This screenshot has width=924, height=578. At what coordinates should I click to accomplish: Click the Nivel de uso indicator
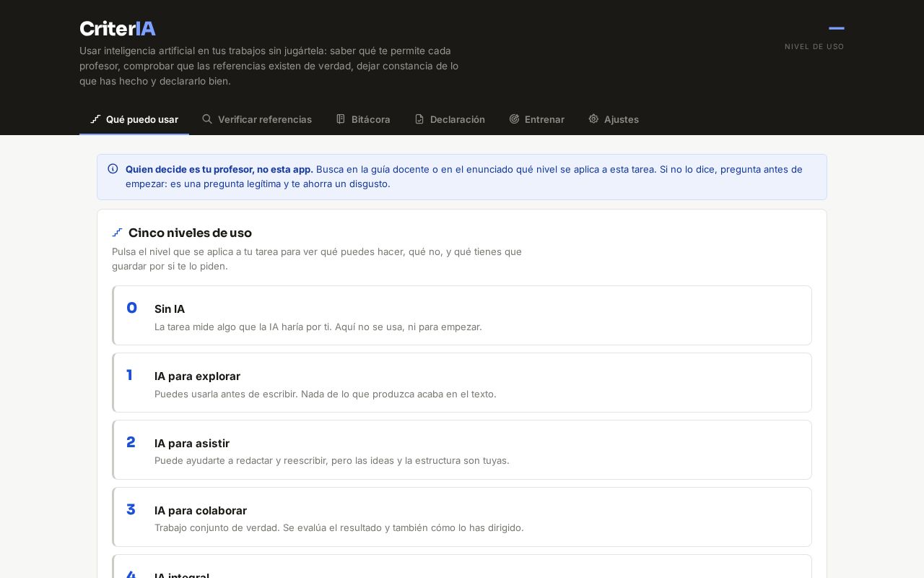pyautogui.click(x=814, y=36)
